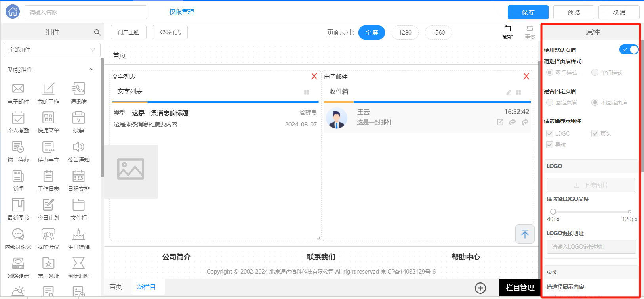The height and width of the screenshot is (299, 644).
Task: Choose the 公告通知 announcement component
Action: click(78, 147)
